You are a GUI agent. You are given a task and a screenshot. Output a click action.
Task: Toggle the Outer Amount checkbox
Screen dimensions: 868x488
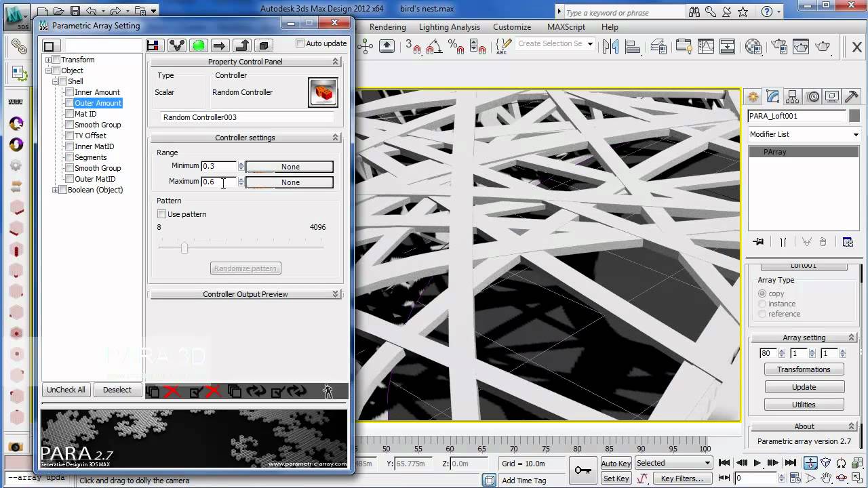point(69,103)
